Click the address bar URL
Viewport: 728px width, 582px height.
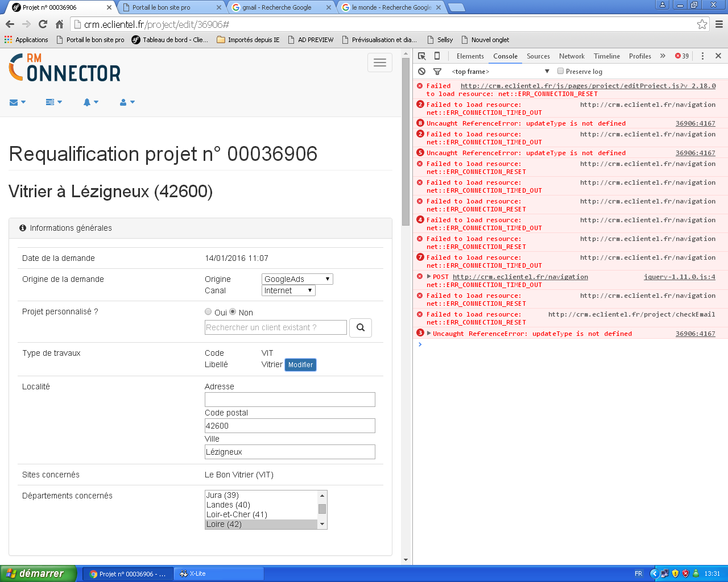(156, 24)
